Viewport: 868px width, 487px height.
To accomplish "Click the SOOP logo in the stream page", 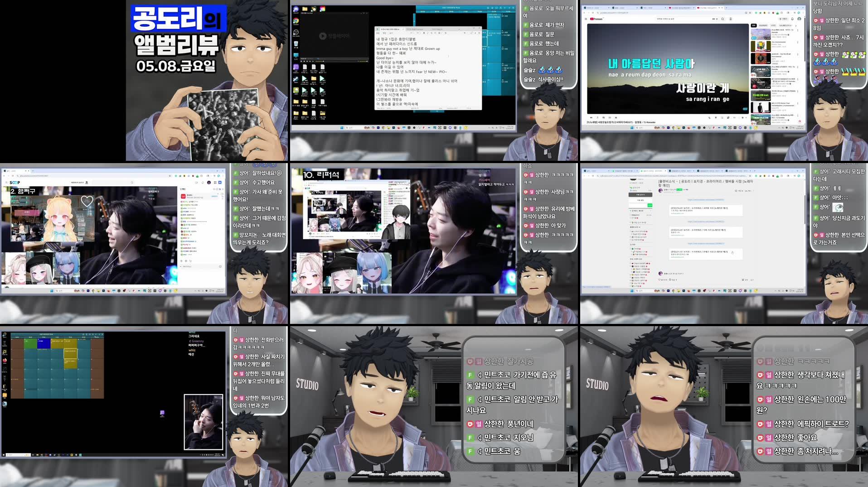I will (x=15, y=182).
